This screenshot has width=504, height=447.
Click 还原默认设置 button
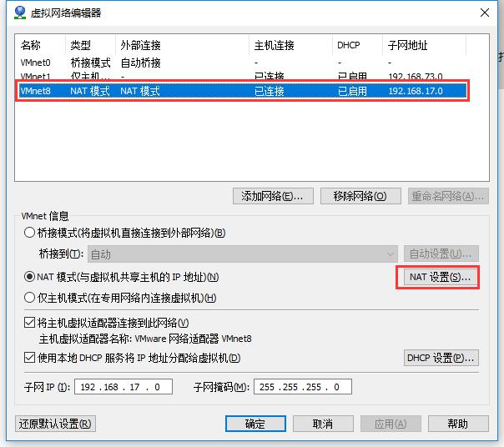point(55,424)
